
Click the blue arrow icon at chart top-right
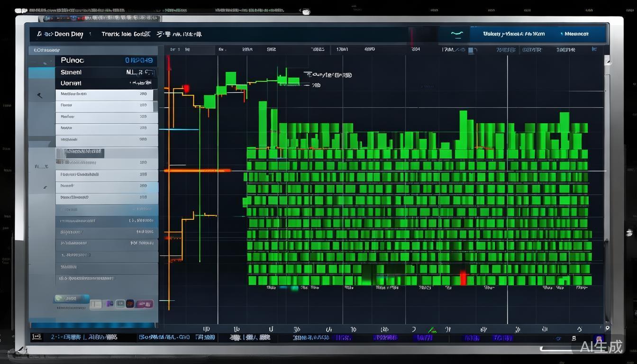[594, 49]
